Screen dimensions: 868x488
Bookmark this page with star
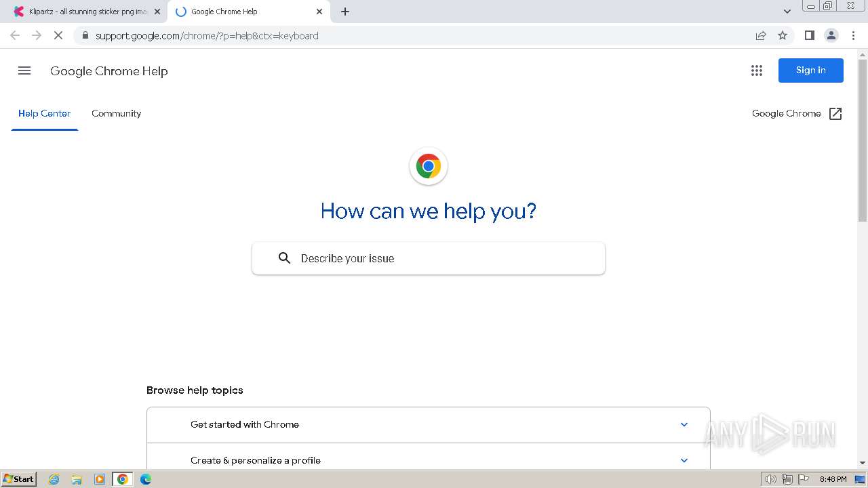click(783, 36)
